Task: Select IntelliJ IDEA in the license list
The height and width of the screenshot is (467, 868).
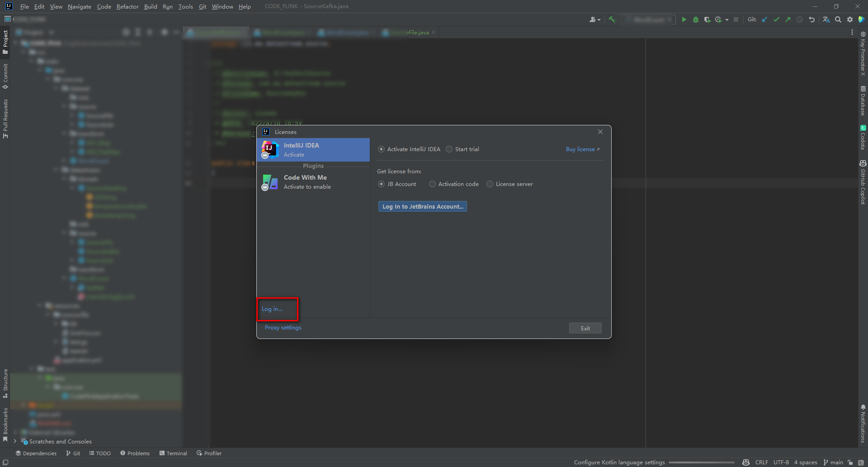Action: coord(313,150)
